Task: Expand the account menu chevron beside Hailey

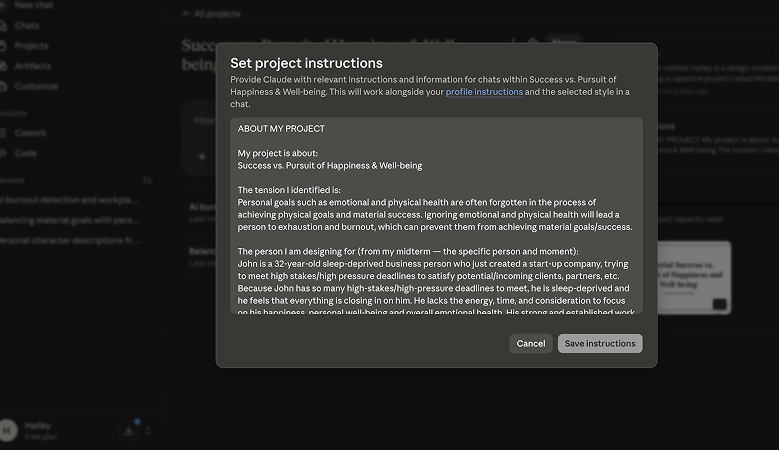Action: pos(148,430)
